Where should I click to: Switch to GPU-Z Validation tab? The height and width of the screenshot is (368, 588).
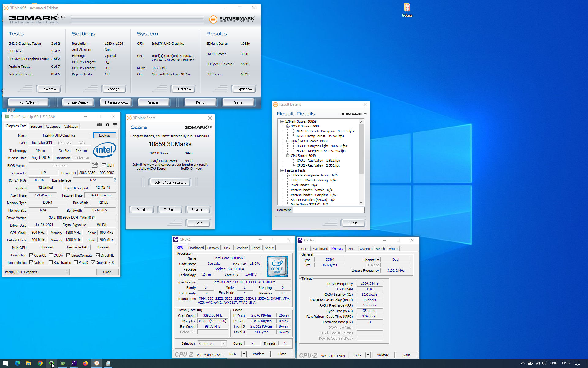[x=71, y=126]
